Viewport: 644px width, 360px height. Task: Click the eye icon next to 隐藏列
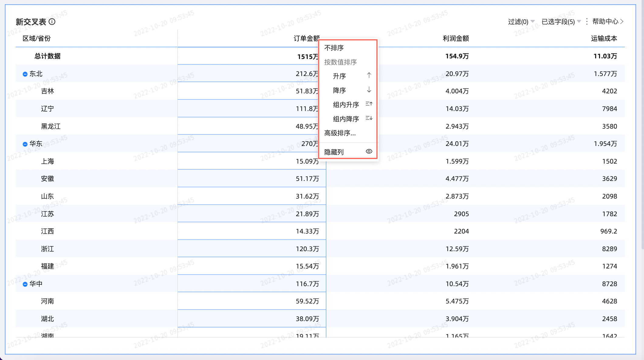tap(369, 151)
